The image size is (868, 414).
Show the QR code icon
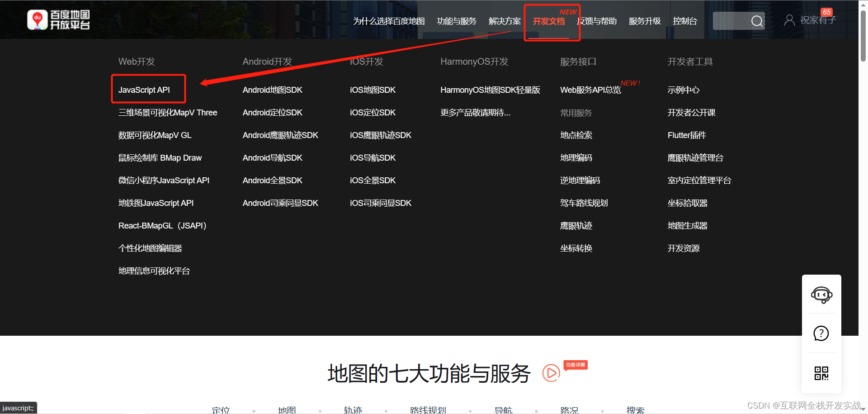[821, 373]
